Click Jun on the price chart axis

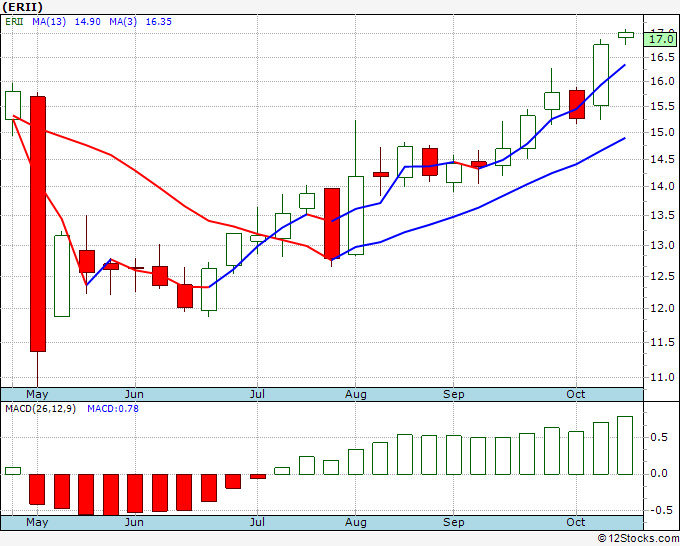tap(134, 395)
